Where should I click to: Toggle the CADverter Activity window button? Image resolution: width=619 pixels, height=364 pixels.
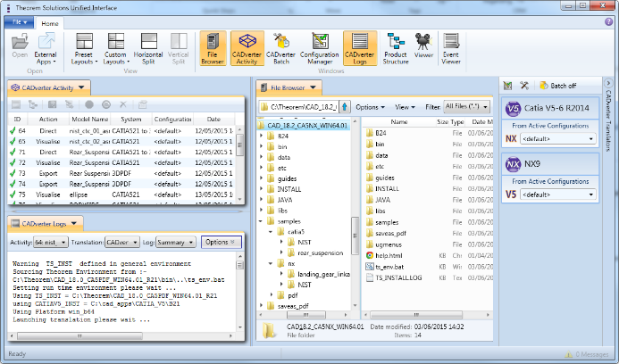(x=247, y=48)
